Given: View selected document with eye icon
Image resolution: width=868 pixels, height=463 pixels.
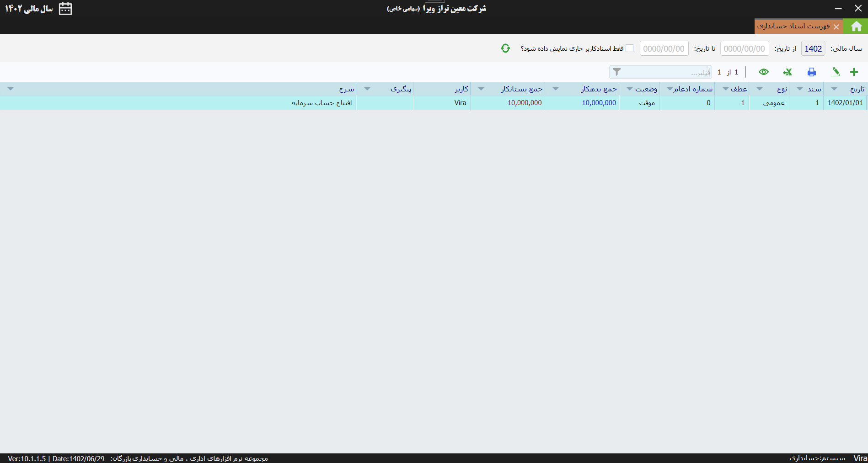Looking at the screenshot, I should [763, 72].
